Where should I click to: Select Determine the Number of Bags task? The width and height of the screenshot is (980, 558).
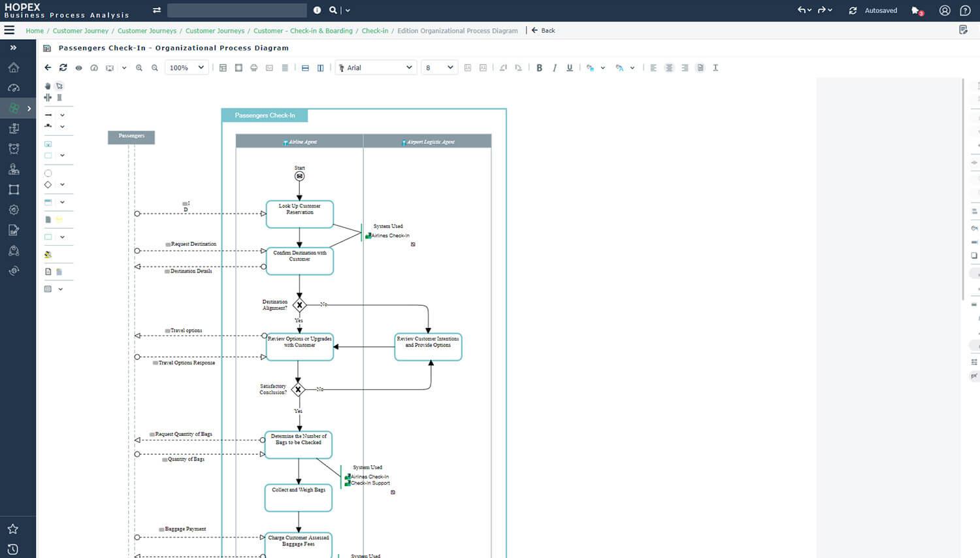click(x=299, y=445)
